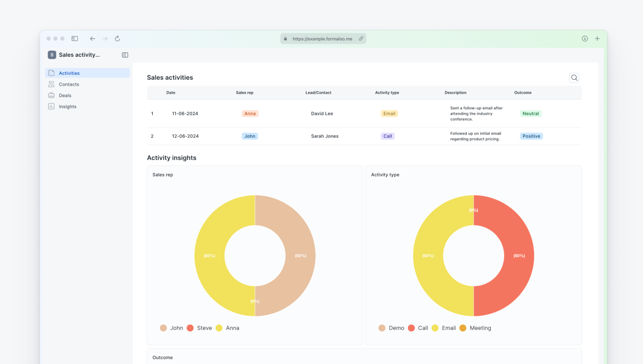Toggle the Email legend swatch
The height and width of the screenshot is (364, 643).
click(x=435, y=328)
